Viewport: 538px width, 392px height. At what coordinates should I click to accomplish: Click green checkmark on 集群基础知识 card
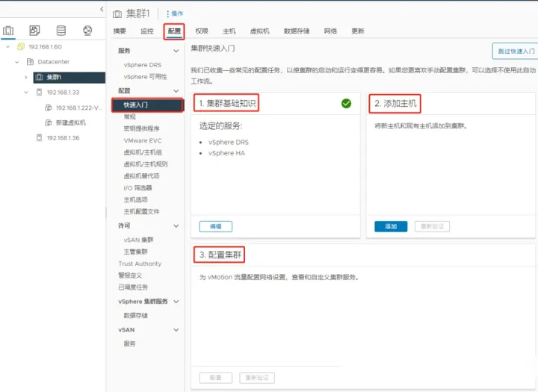(346, 103)
